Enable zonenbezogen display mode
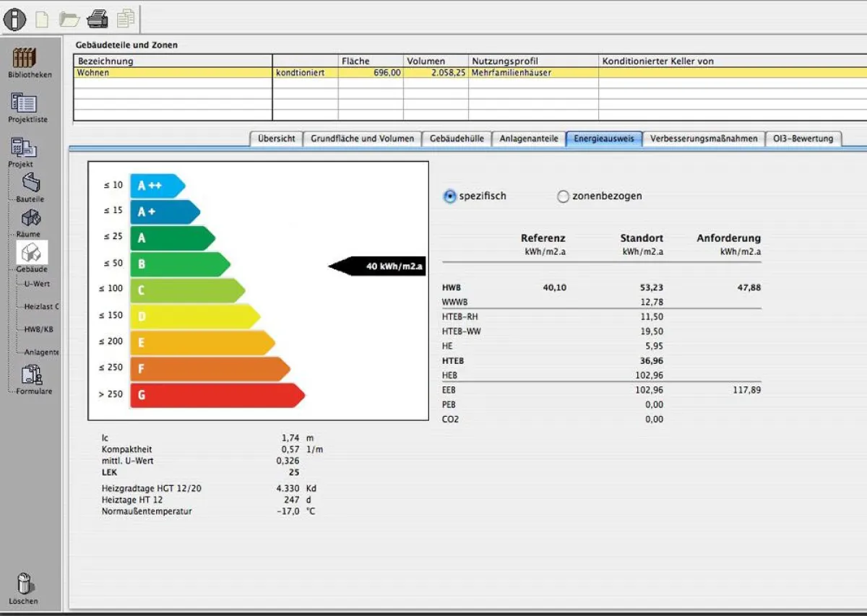Image resolution: width=867 pixels, height=616 pixels. (563, 196)
